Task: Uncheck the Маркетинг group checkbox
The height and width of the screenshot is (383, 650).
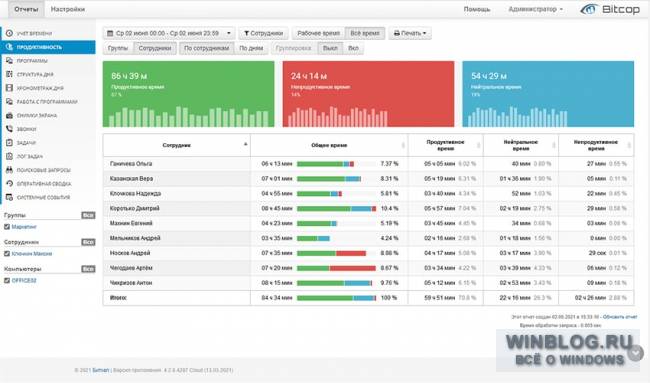Action: [7, 227]
